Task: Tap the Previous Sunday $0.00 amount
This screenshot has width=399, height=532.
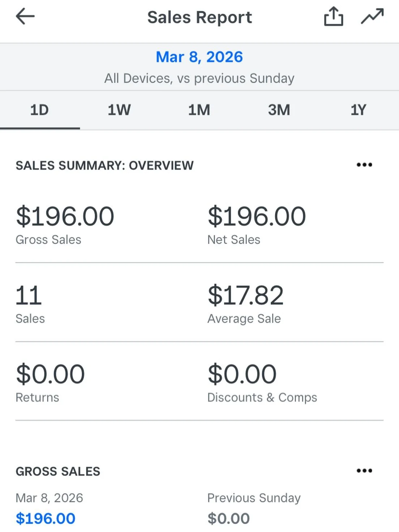Action: point(228,519)
